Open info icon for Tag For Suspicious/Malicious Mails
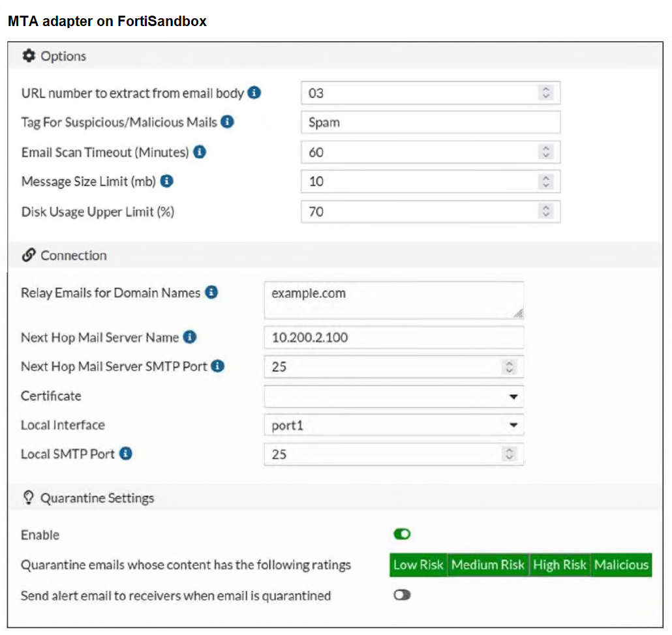The width and height of the screenshot is (672, 635). [x=227, y=122]
